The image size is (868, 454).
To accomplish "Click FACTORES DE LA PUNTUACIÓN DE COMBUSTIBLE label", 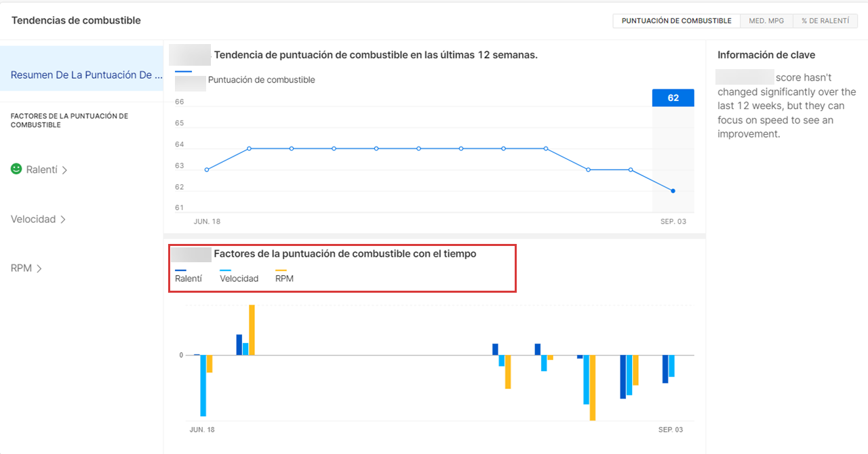I will (69, 121).
